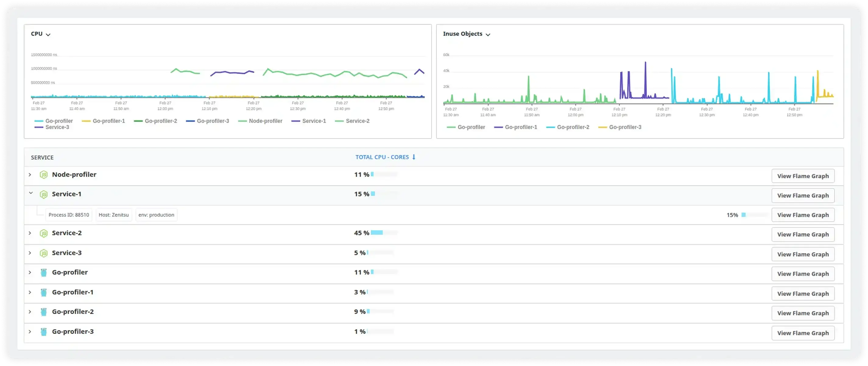Expand the Go-profiler-1 row
This screenshot has height=366, width=868.
(x=30, y=292)
